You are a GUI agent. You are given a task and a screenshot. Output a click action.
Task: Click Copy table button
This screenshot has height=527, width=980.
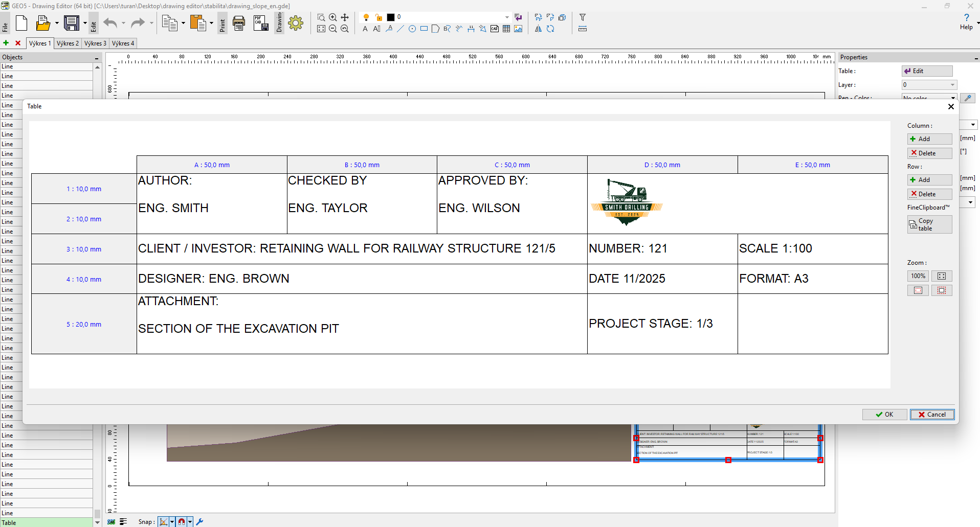(x=929, y=224)
